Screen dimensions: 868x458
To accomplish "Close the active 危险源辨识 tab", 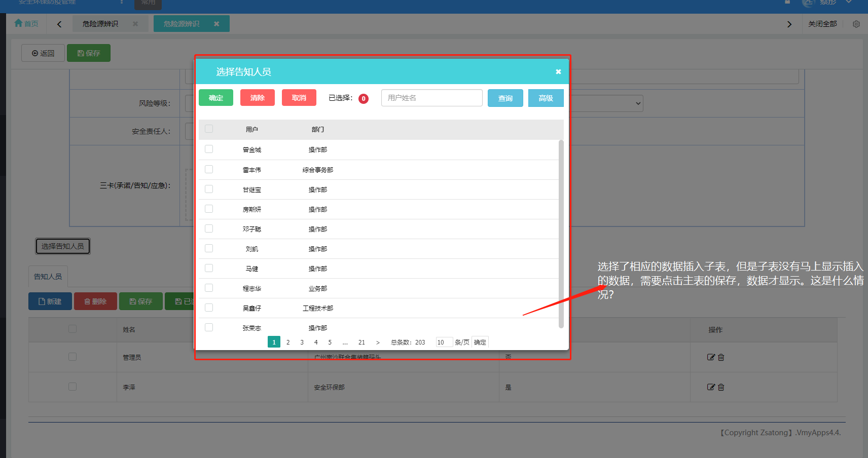I will tap(216, 24).
